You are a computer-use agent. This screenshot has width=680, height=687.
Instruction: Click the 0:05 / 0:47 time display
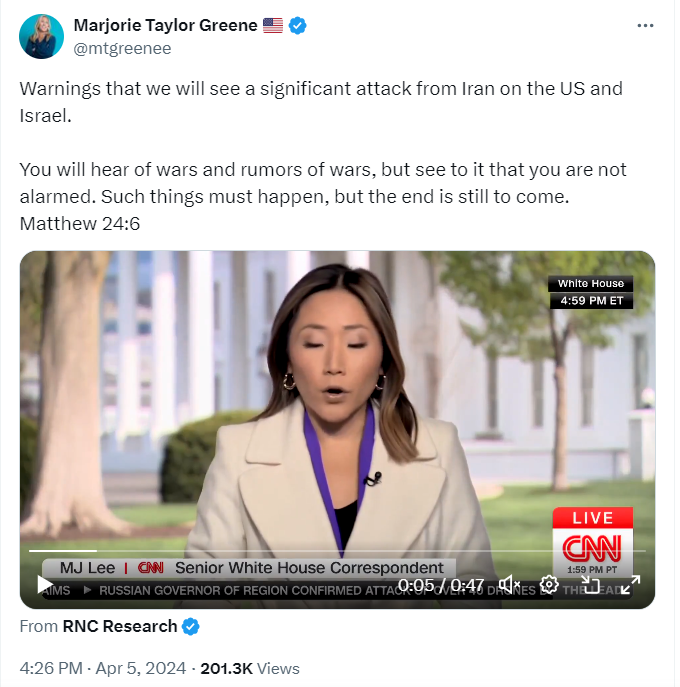(440, 584)
